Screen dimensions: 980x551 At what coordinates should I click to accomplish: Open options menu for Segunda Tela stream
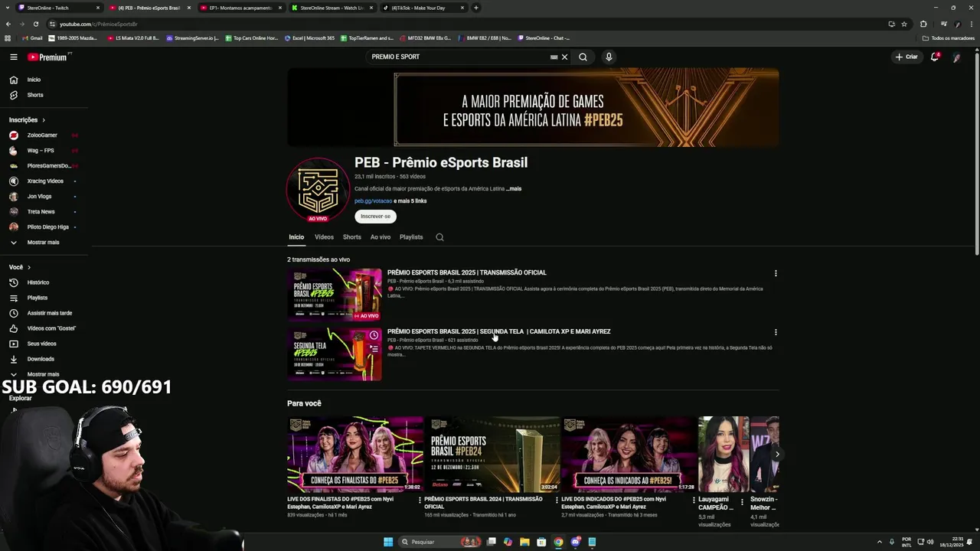click(x=776, y=332)
